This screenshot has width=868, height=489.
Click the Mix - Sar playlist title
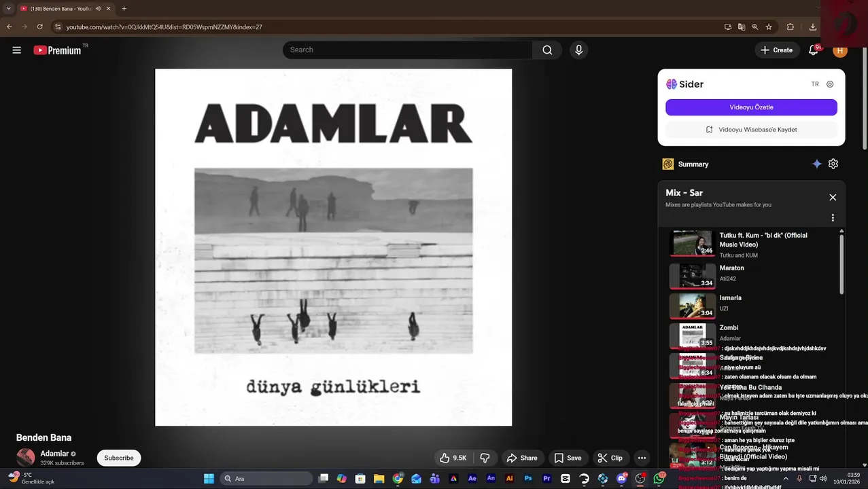[684, 193]
